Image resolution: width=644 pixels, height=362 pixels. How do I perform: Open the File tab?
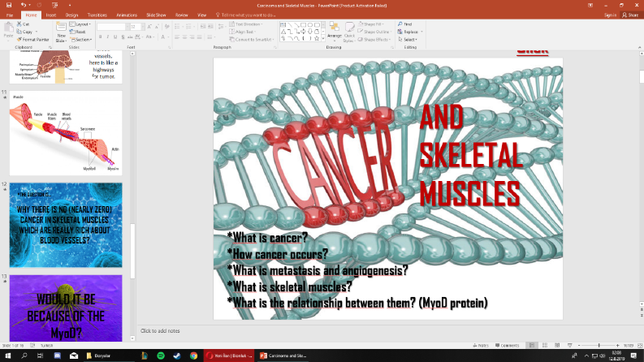(10, 15)
